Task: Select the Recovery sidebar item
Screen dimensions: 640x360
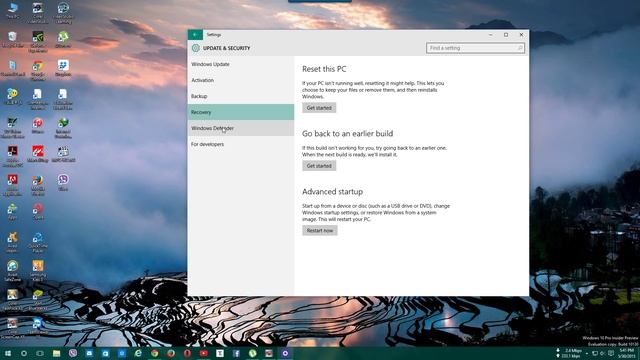Action: 241,112
